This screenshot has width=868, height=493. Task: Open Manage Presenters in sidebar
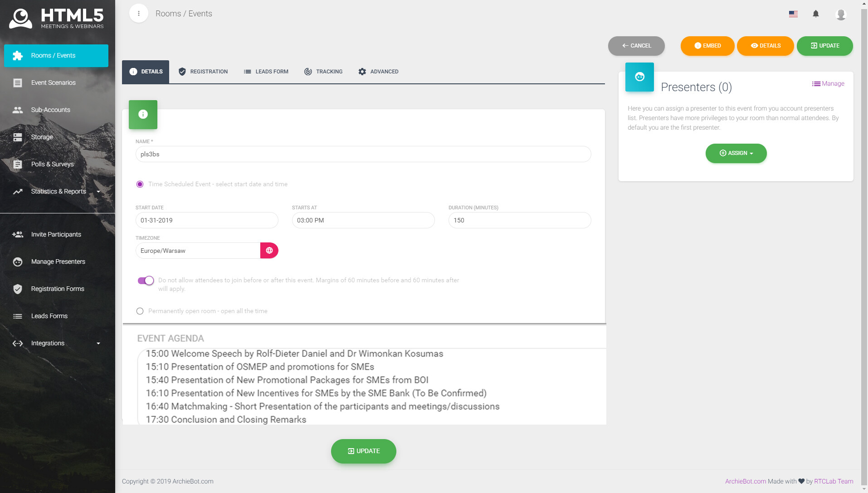[56, 262]
